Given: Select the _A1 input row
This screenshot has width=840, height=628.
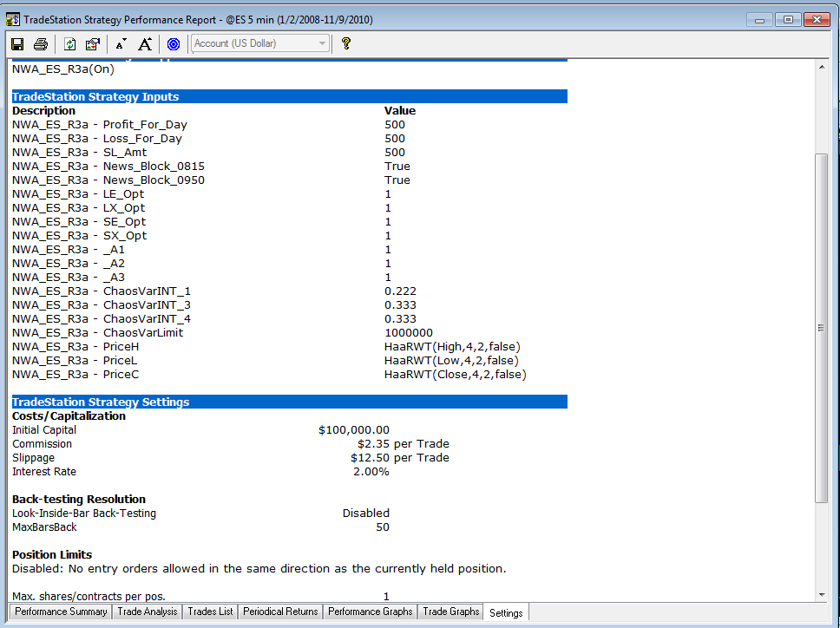Looking at the screenshot, I should (x=214, y=250).
